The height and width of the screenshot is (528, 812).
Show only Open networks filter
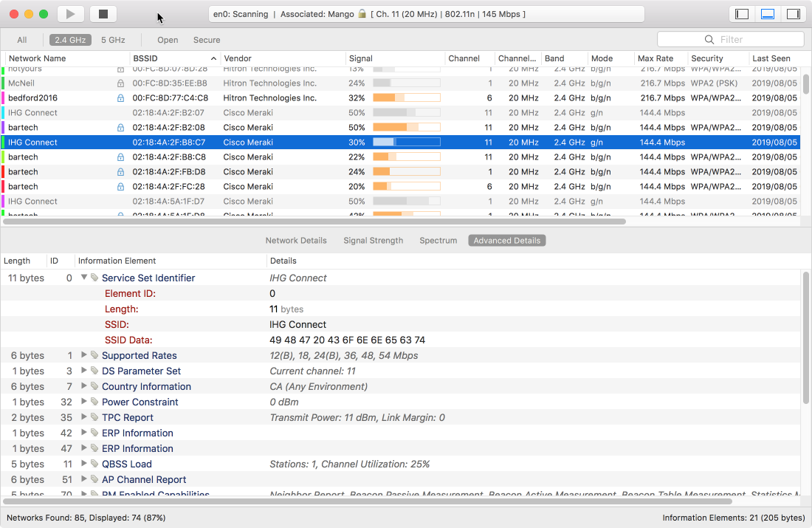168,40
